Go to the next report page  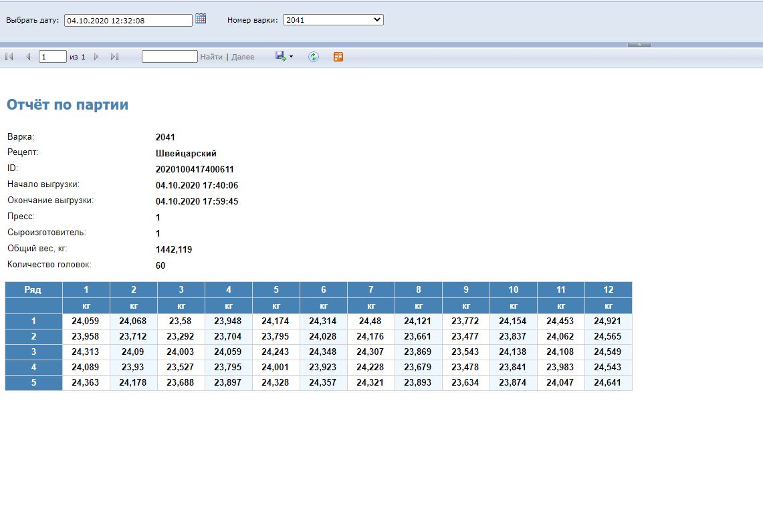[x=96, y=57]
